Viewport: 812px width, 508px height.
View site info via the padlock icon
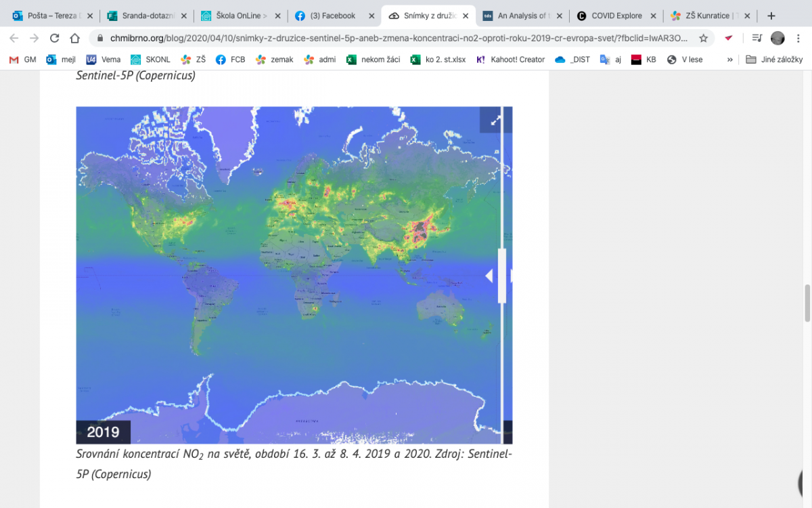[100, 39]
